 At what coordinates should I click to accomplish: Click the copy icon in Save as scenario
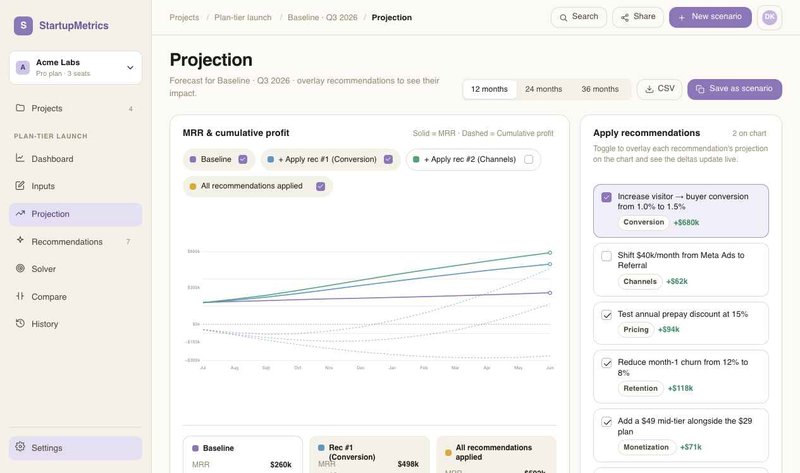pos(700,89)
